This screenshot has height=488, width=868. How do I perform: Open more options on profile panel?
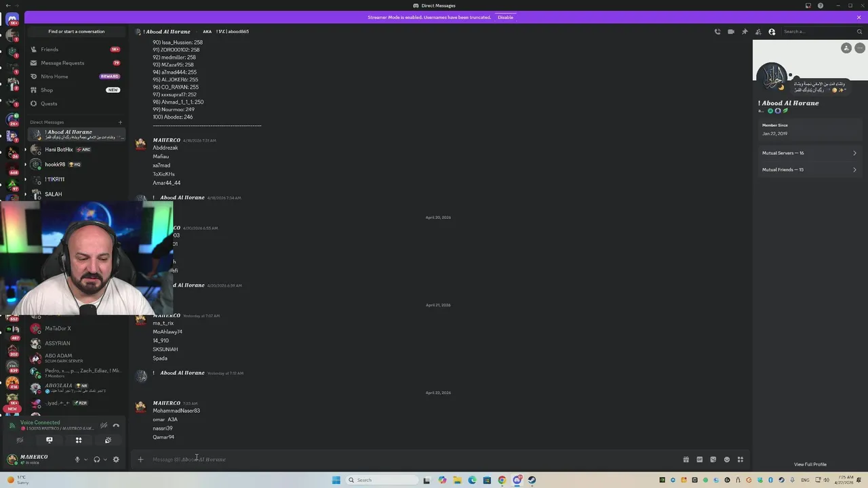tap(859, 48)
